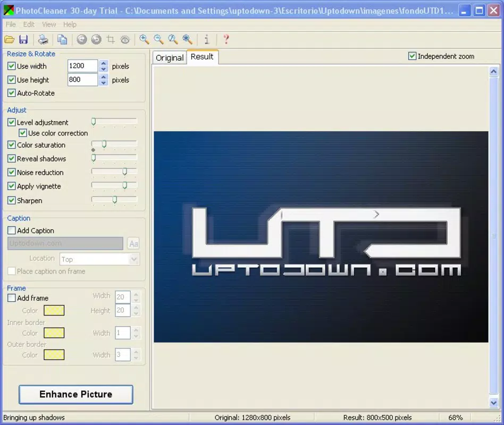Uncheck Apply vignette checkbox
This screenshot has height=425, width=504.
coord(12,186)
